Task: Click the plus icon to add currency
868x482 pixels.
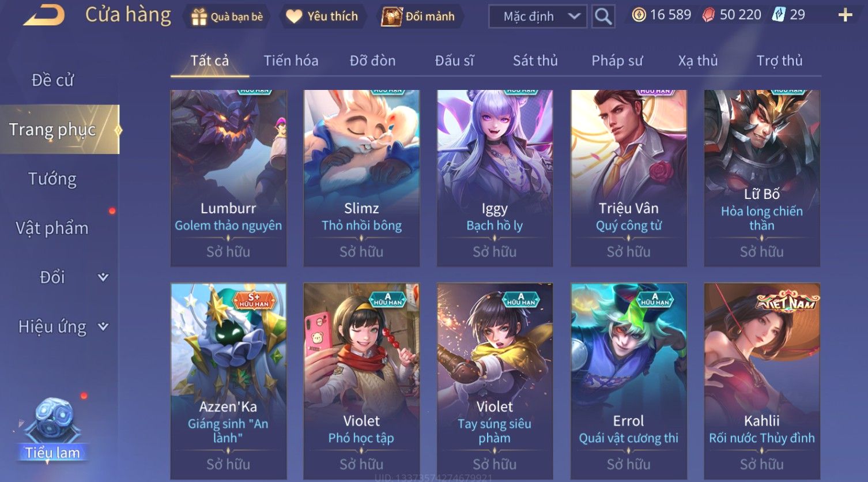Action: [x=845, y=15]
